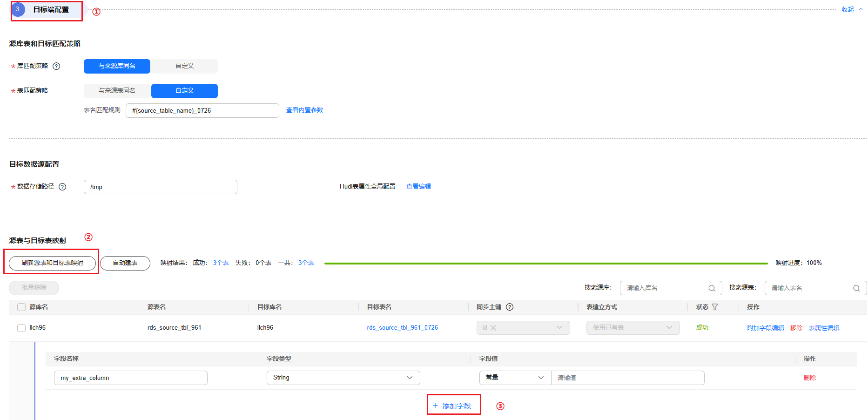The width and height of the screenshot is (868, 420).
Task: Click 刷新源表和目标表映射 button
Action: click(x=53, y=263)
